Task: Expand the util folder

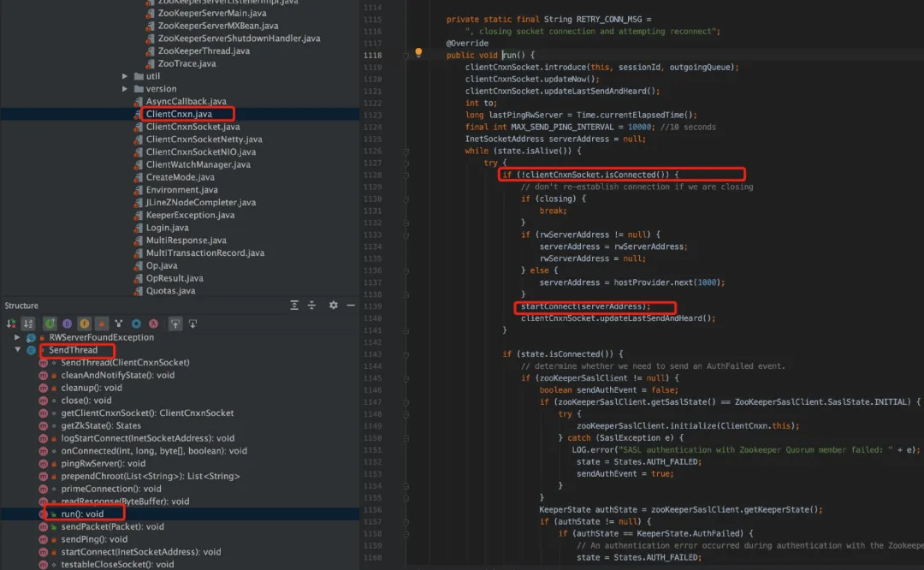Action: tap(124, 76)
